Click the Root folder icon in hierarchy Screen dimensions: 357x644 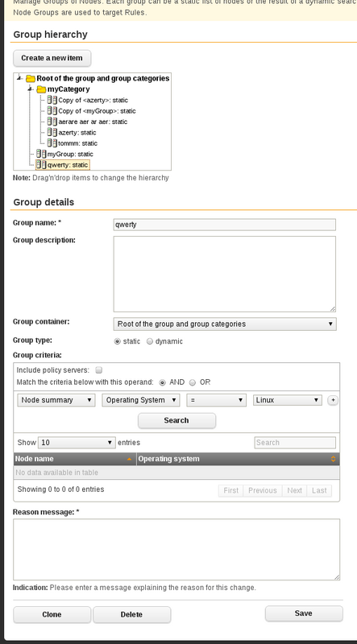pos(31,78)
